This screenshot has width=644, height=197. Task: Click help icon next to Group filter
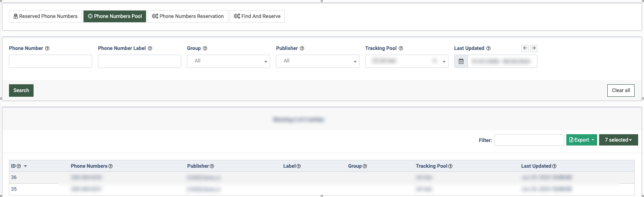[x=205, y=48]
